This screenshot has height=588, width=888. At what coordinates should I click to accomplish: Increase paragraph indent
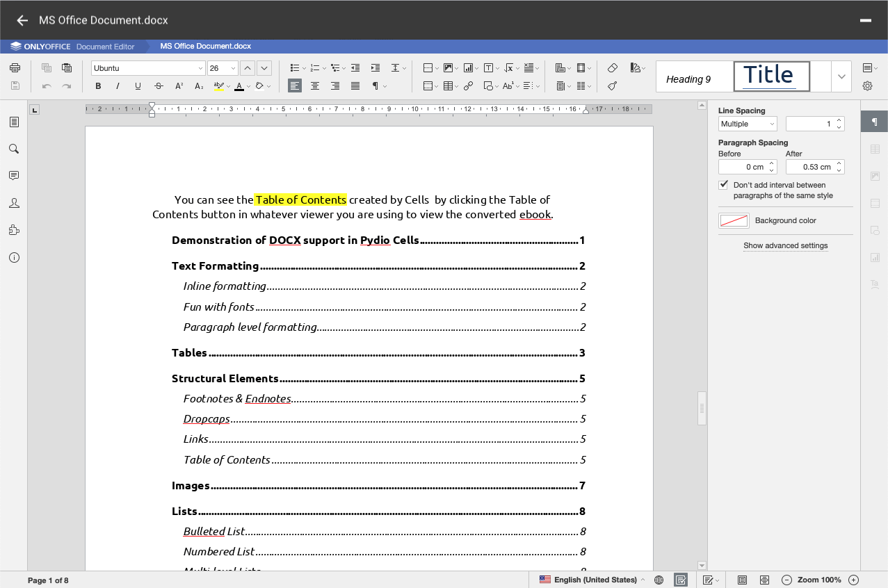376,67
